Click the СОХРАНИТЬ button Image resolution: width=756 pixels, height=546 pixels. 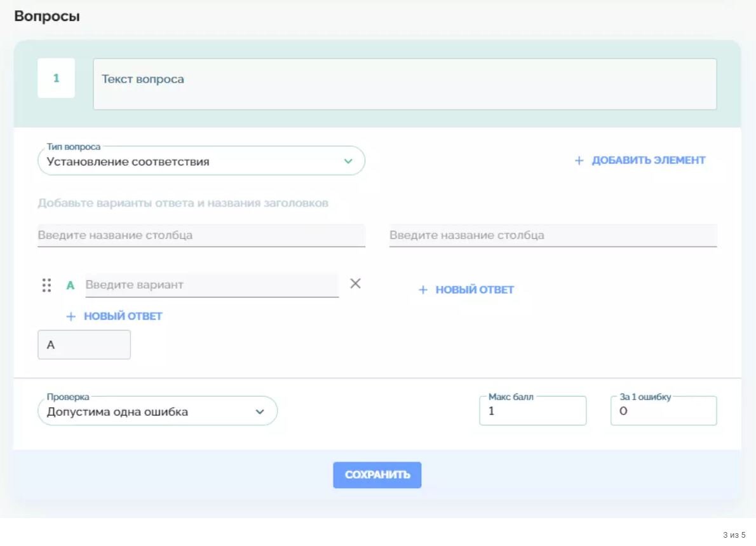(x=377, y=474)
